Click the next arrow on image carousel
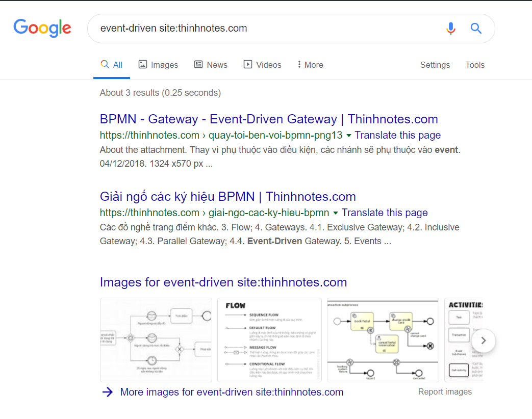The width and height of the screenshot is (532, 419). pos(484,341)
